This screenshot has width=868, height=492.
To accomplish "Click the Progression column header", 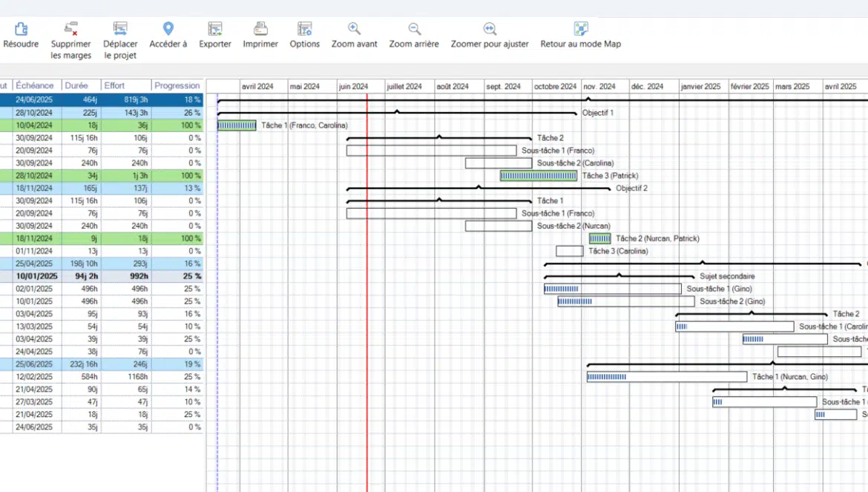I will (177, 86).
